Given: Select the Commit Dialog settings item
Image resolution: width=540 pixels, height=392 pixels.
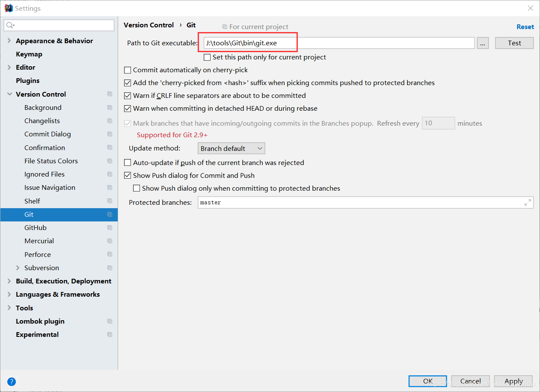Looking at the screenshot, I should pos(47,134).
